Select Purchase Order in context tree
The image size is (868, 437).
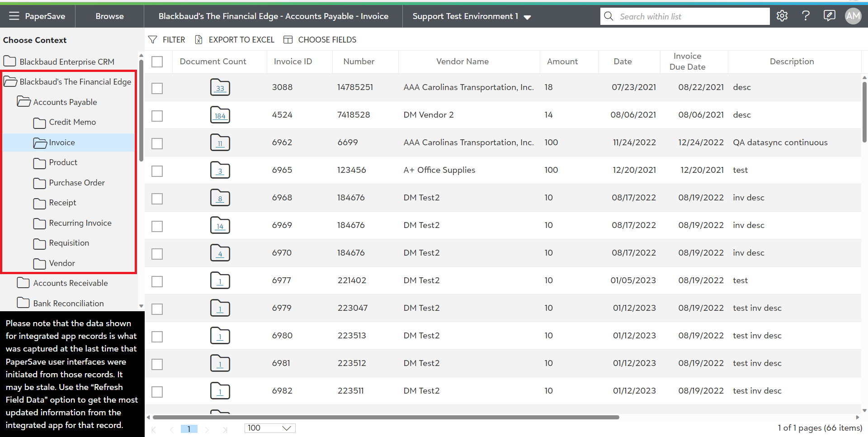(76, 183)
